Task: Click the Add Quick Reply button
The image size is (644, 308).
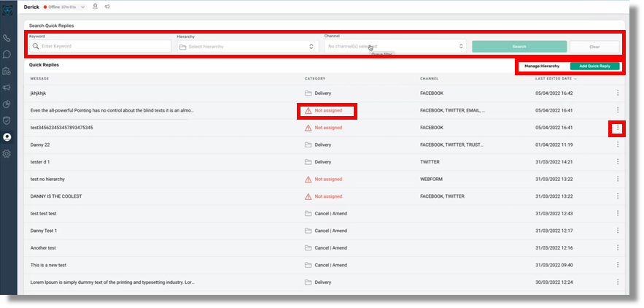Action: tap(594, 66)
